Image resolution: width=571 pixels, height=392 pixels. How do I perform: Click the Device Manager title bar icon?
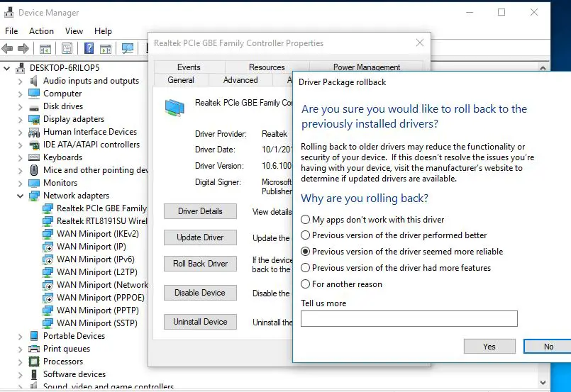tap(9, 12)
